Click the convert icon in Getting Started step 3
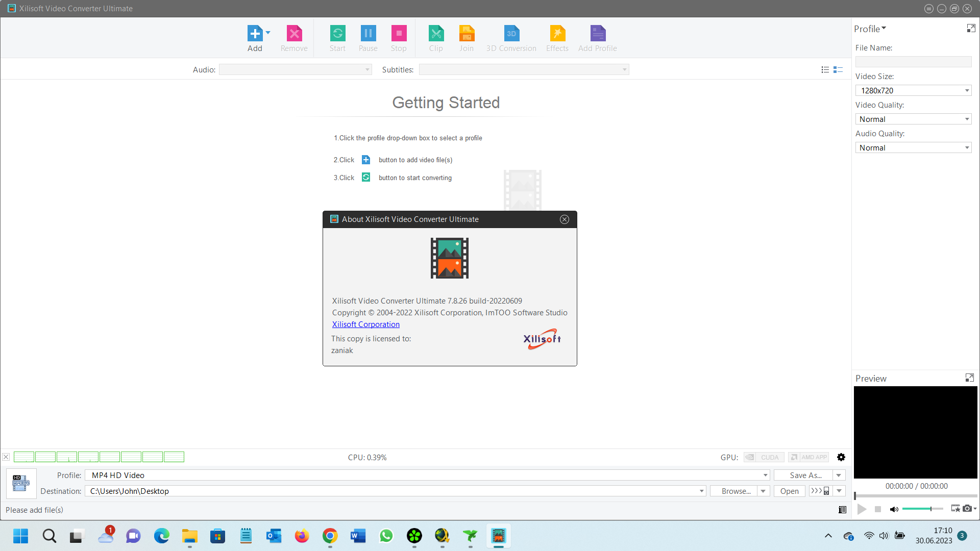 (x=366, y=177)
